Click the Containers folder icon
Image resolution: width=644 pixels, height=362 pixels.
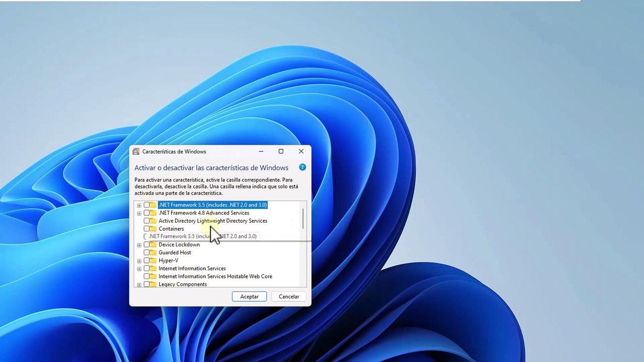pyautogui.click(x=153, y=229)
